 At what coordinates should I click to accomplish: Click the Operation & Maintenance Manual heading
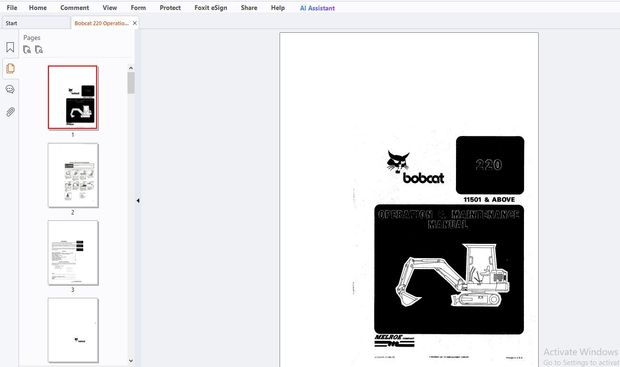448,219
